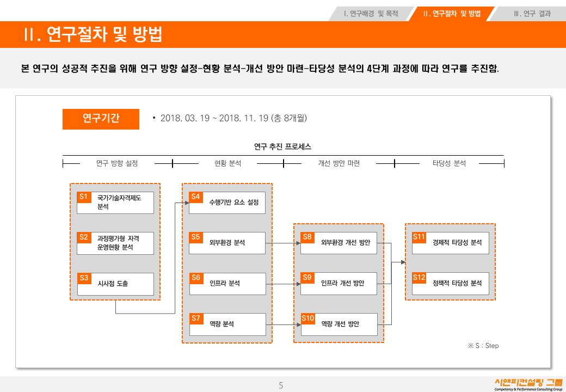Select the '외부환경 개선 방안' box text
Screen dimensions: 566x392
pos(346,243)
